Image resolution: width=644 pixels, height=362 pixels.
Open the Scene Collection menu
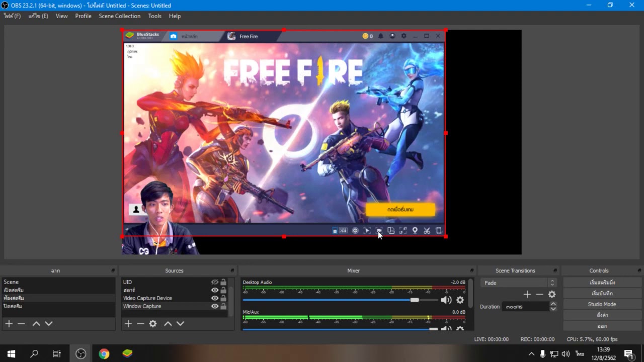pos(119,16)
